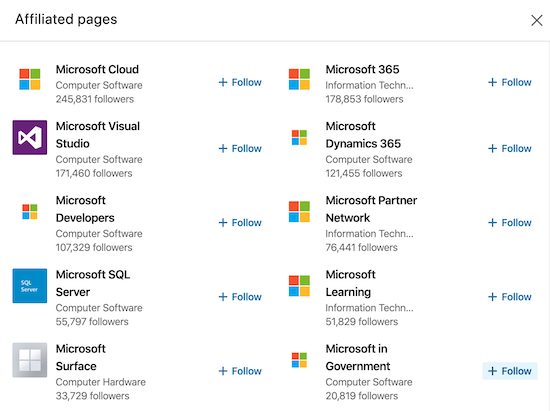Viewport: 550px width, 411px height.
Task: Select the '33,729 followers' text
Action: (93, 396)
